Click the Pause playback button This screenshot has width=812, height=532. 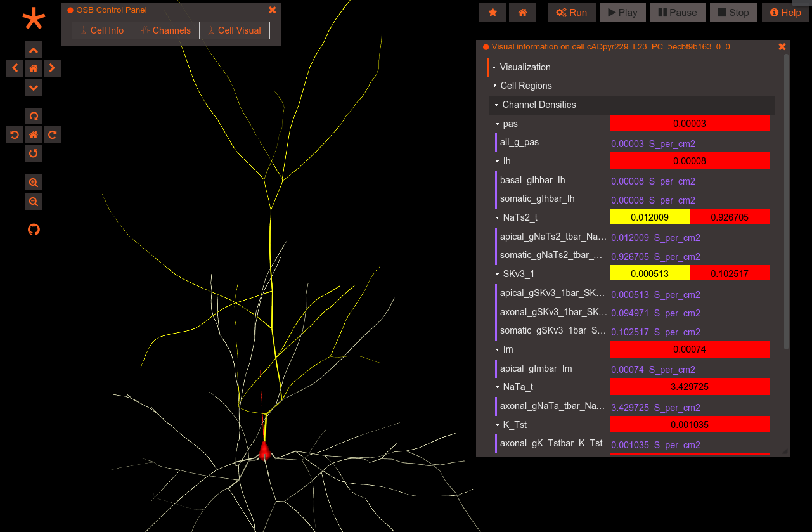[x=677, y=13]
